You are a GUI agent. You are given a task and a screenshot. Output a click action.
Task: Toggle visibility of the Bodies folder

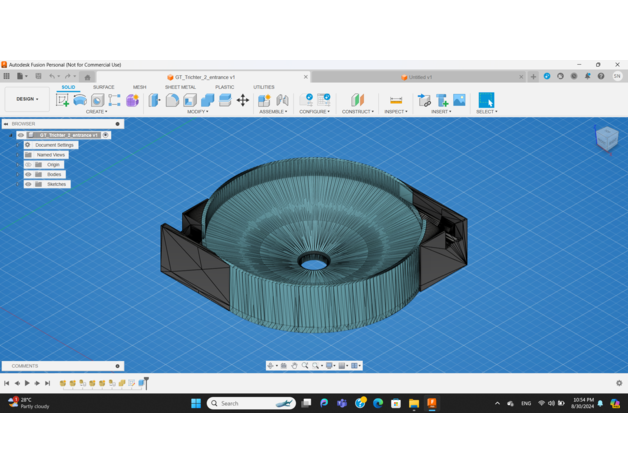[x=29, y=174]
